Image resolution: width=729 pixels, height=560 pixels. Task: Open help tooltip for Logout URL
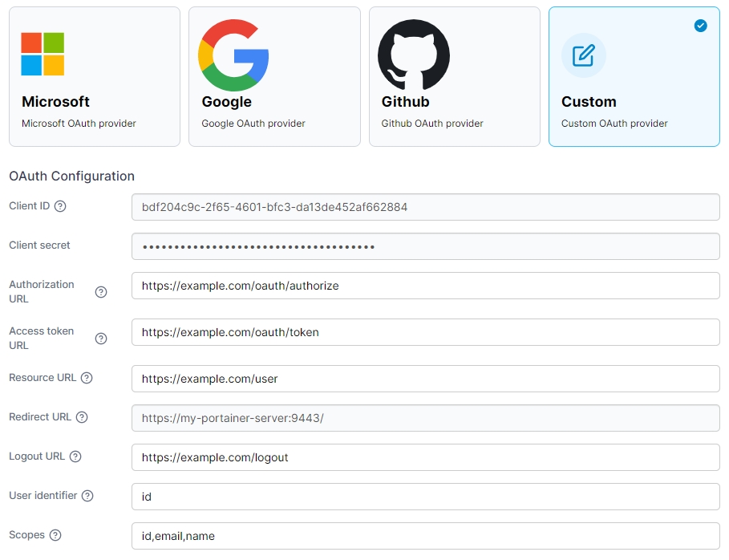75,457
